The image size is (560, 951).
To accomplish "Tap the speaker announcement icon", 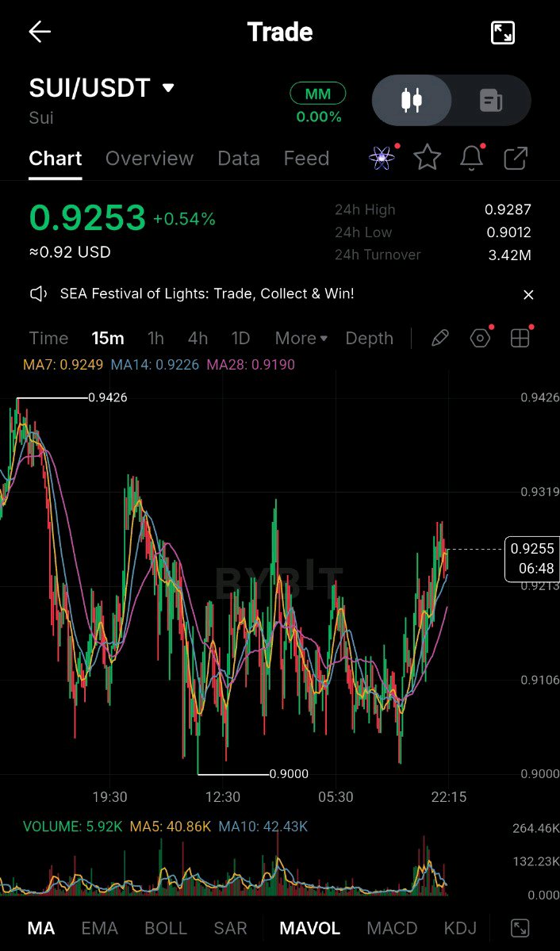I will pos(38,294).
